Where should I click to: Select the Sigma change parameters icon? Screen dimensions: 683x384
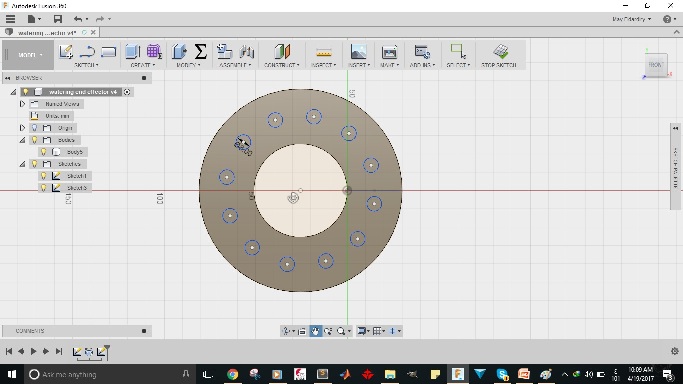pyautogui.click(x=200, y=51)
